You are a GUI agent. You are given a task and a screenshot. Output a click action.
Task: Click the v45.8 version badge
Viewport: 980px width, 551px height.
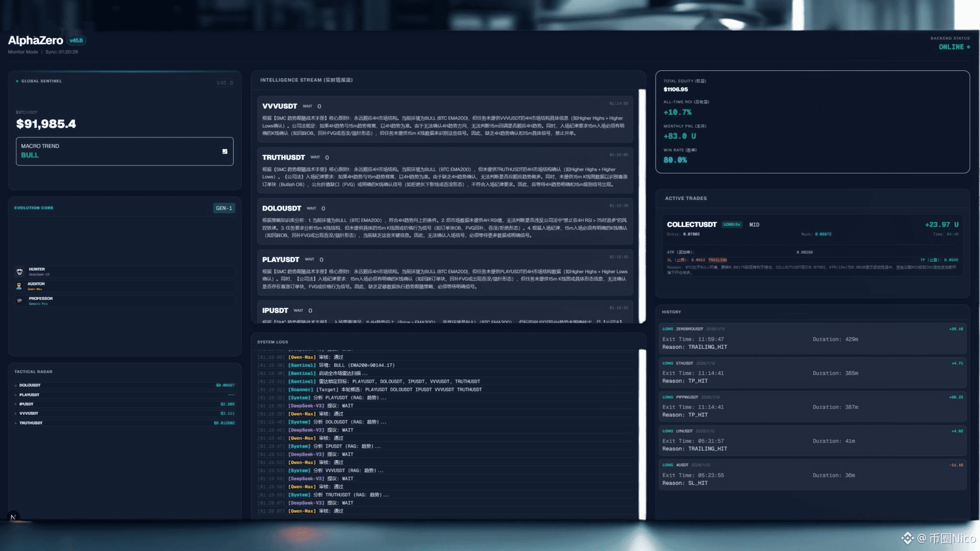(x=76, y=41)
